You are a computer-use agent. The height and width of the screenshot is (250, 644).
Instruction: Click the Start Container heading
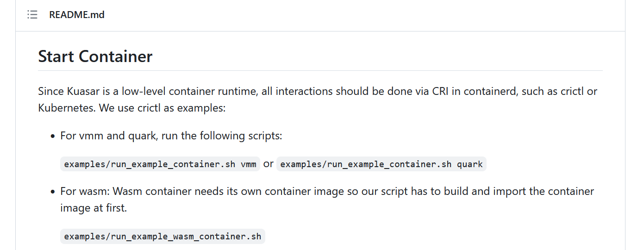[x=95, y=56]
